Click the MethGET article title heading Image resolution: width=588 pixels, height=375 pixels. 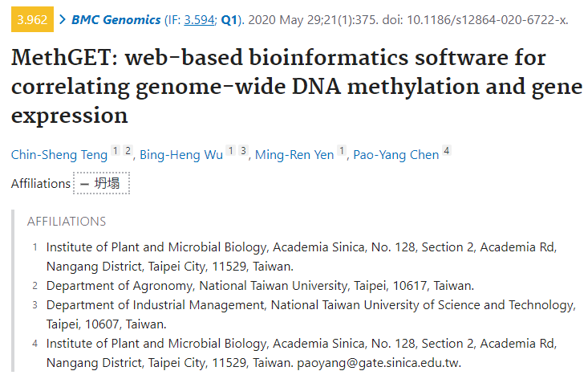(x=297, y=86)
